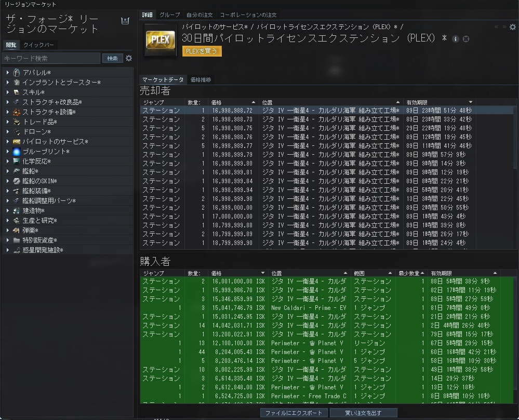Screen dimensions: 519x420
Task: Click the 惑星開発施設 category icon
Action: pos(17,250)
